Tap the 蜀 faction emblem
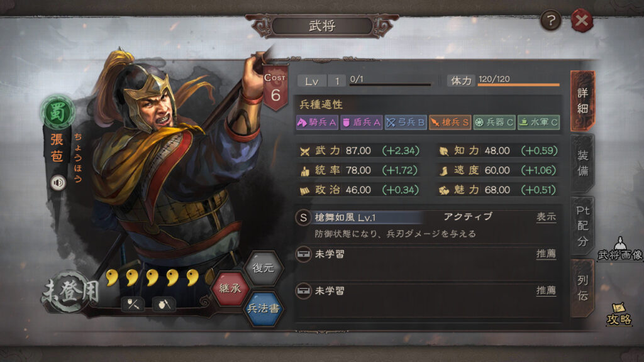644x362 pixels. [57, 112]
